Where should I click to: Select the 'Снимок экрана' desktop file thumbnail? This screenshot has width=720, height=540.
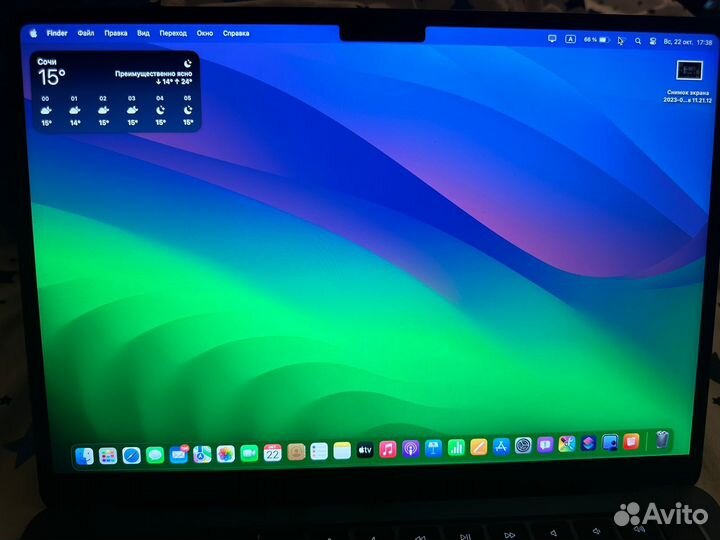click(689, 71)
